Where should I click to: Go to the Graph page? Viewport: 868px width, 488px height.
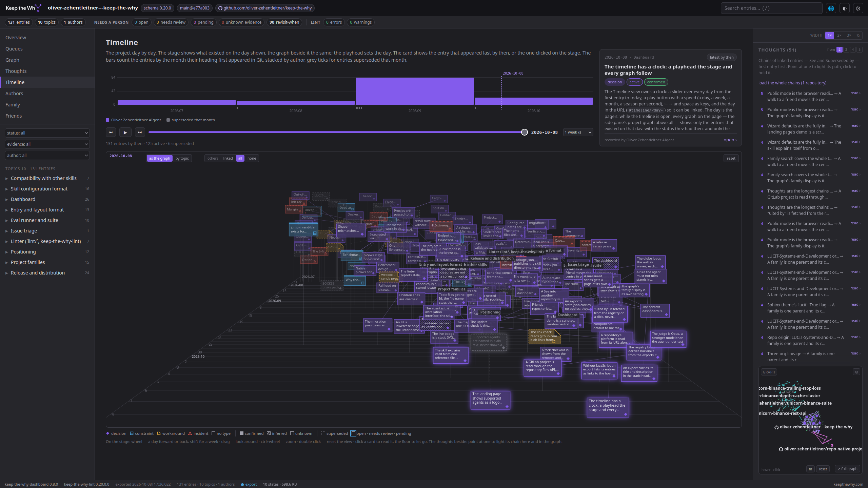47,60
